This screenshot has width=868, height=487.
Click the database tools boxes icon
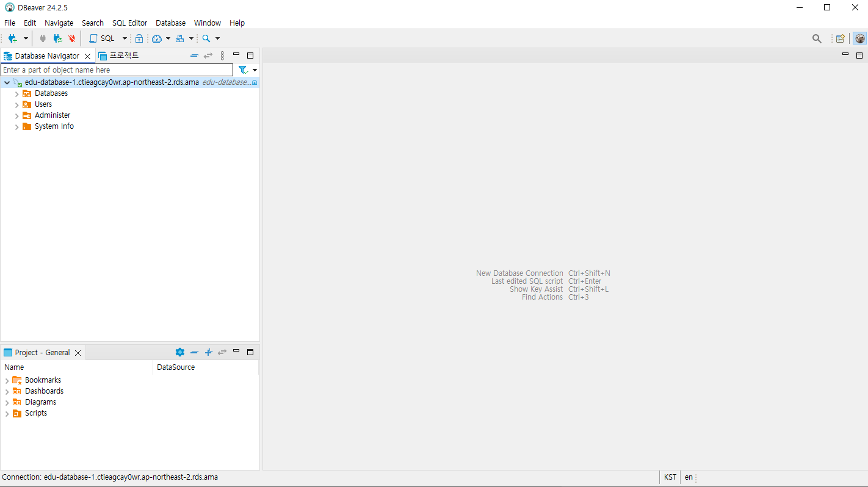[x=179, y=38]
